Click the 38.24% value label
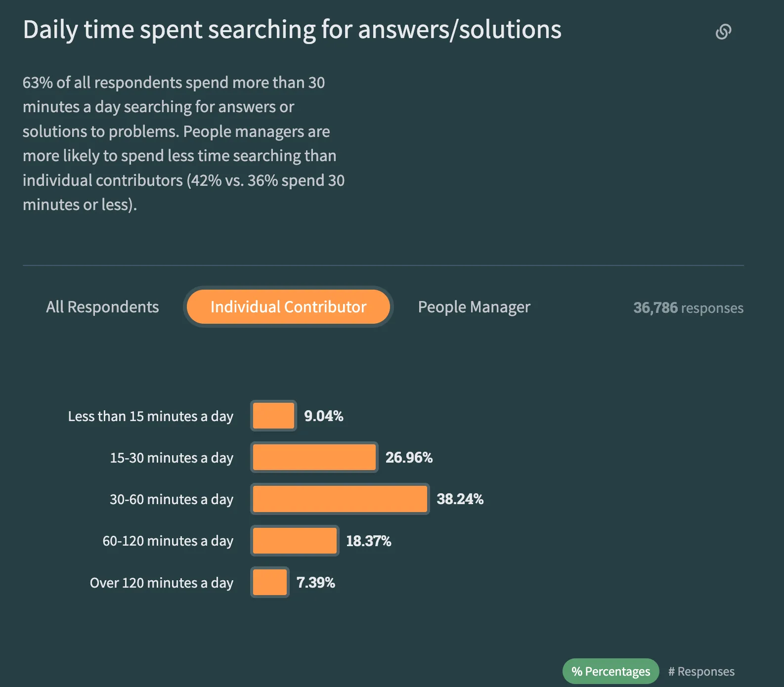This screenshot has height=687, width=784. point(460,499)
